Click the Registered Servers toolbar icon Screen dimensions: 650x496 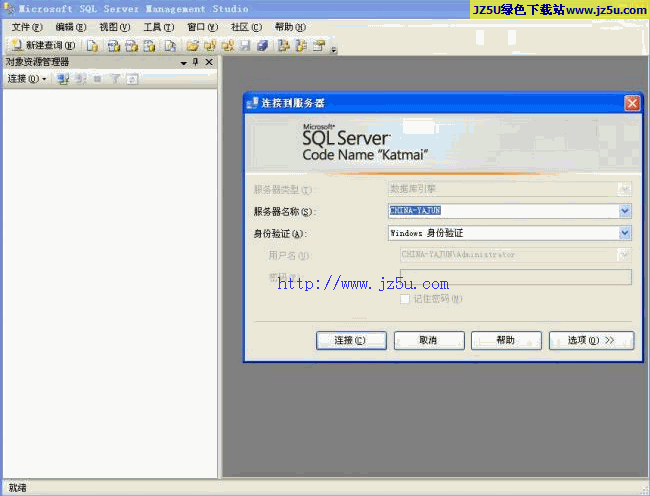[x=284, y=46]
